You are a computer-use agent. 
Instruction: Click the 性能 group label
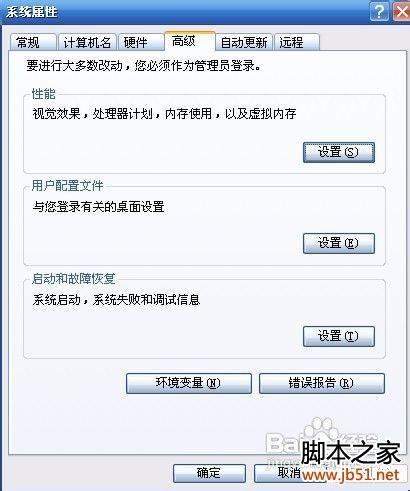pos(43,94)
